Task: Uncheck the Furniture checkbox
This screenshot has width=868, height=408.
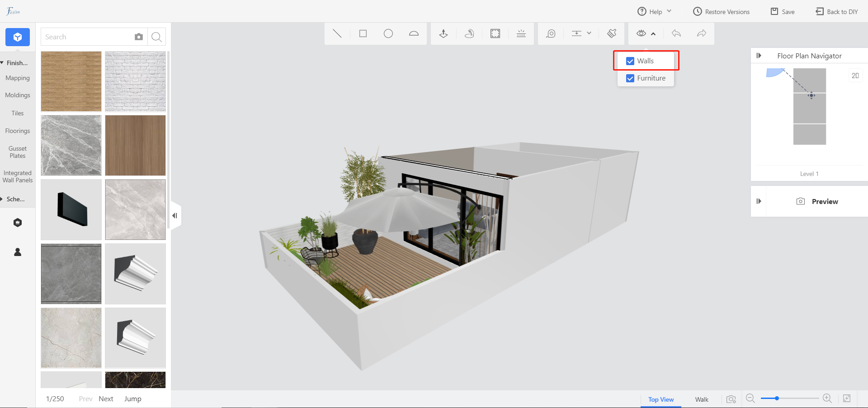Action: point(630,78)
